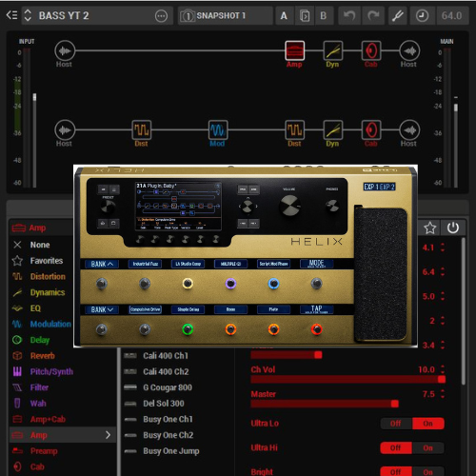Select compare slot A
This screenshot has height=476, width=476.
click(284, 15)
